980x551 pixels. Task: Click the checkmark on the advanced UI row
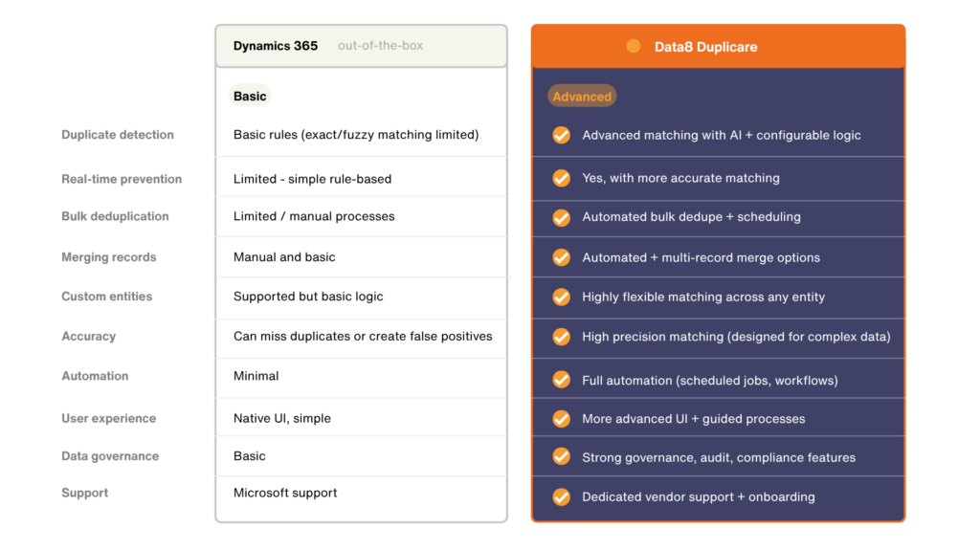(x=561, y=418)
